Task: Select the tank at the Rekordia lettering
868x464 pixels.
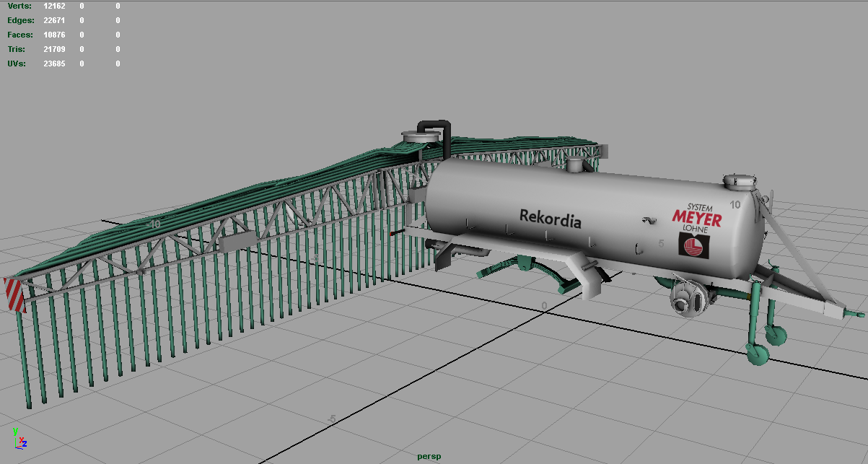Action: [x=550, y=219]
